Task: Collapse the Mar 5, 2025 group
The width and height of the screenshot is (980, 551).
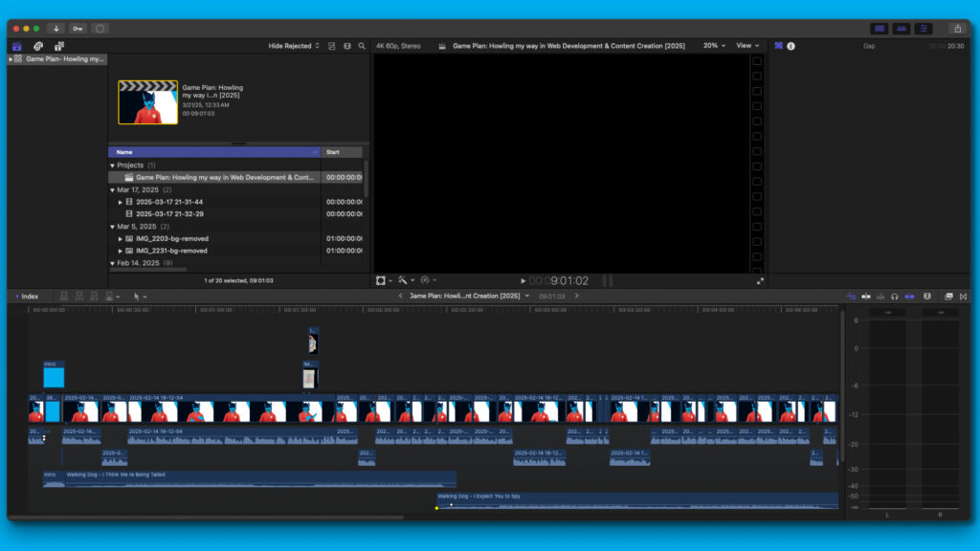Action: (113, 227)
